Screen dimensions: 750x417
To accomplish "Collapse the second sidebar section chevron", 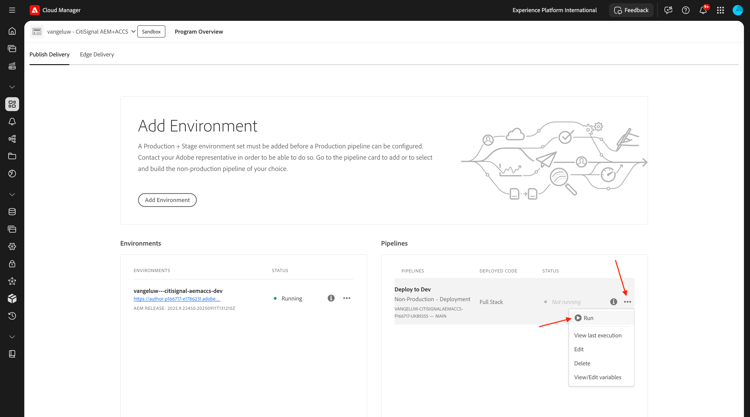I will pos(12,194).
